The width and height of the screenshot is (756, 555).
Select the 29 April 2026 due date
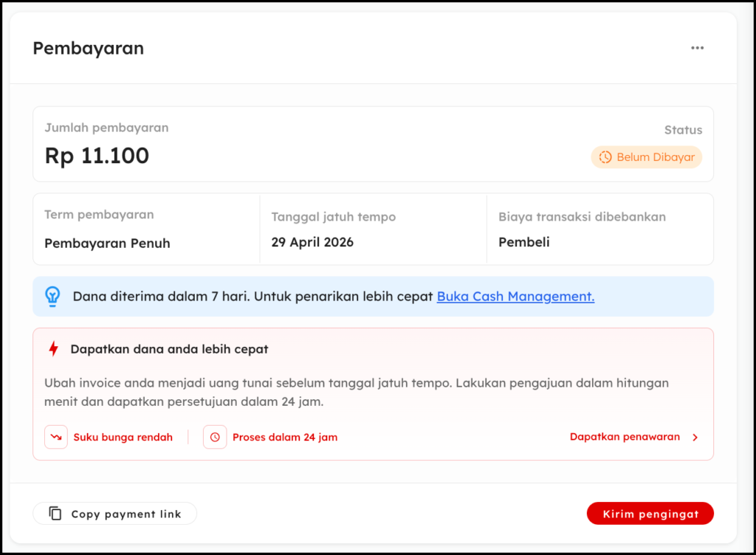pos(312,242)
